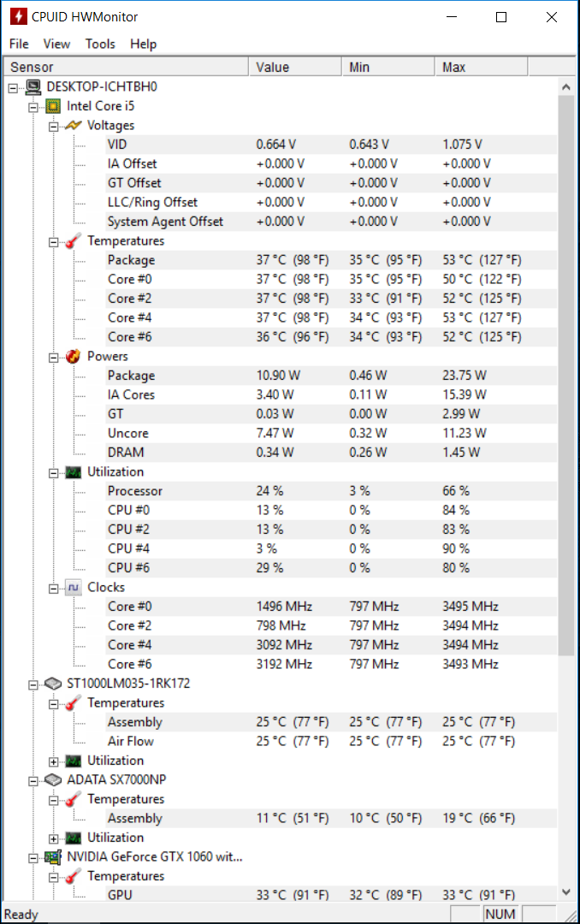This screenshot has height=924, width=580.
Task: Collapse the Clocks section
Action: coord(54,588)
